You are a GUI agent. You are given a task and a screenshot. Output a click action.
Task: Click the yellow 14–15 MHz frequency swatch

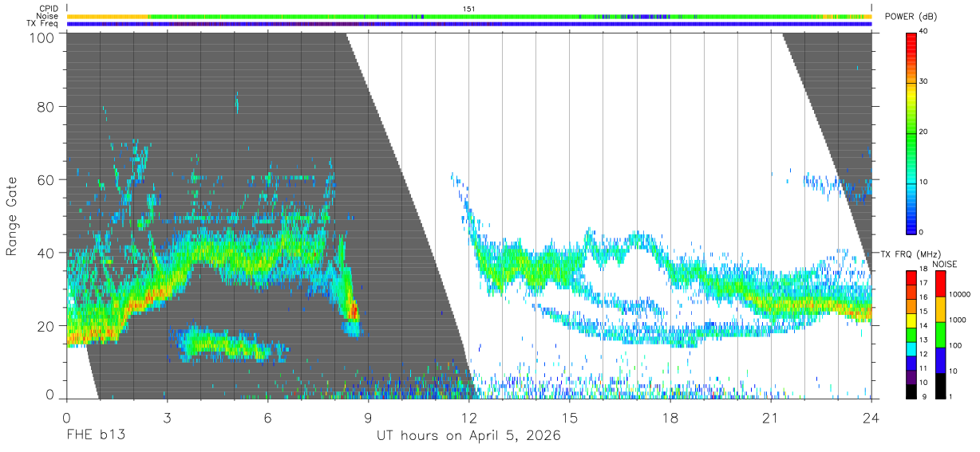(911, 320)
